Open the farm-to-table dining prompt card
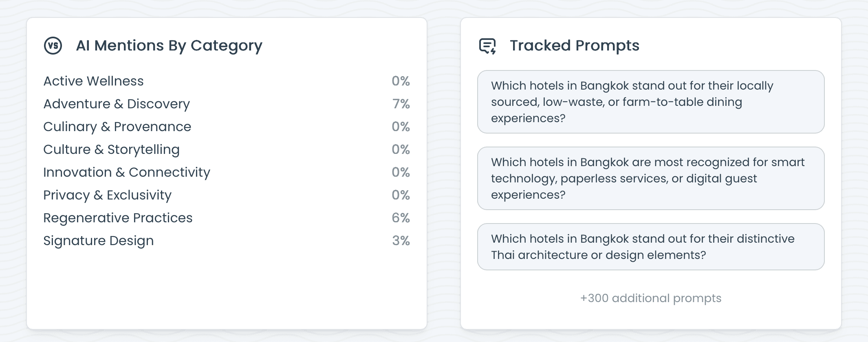Viewport: 868px width, 342px height. (x=650, y=102)
